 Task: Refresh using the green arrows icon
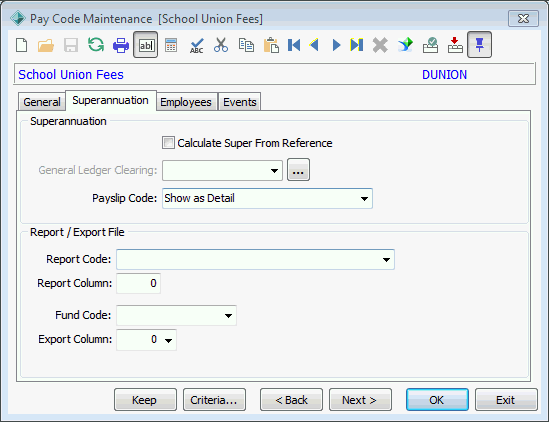click(96, 45)
